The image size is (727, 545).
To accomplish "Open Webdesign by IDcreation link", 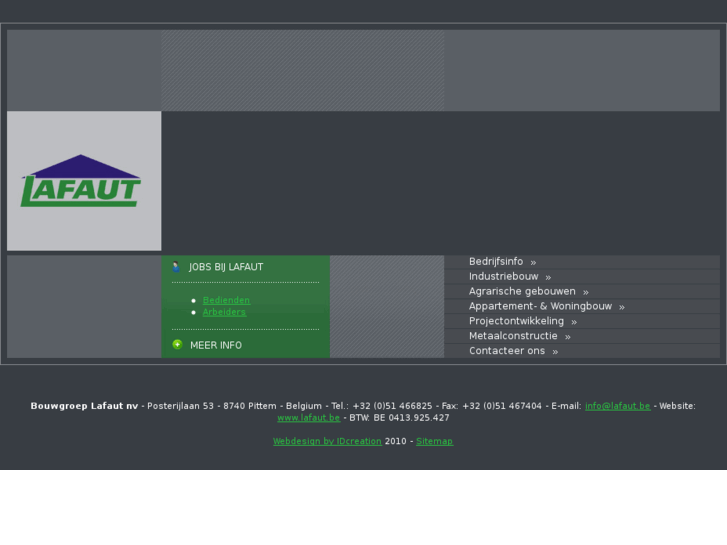I will click(x=327, y=441).
